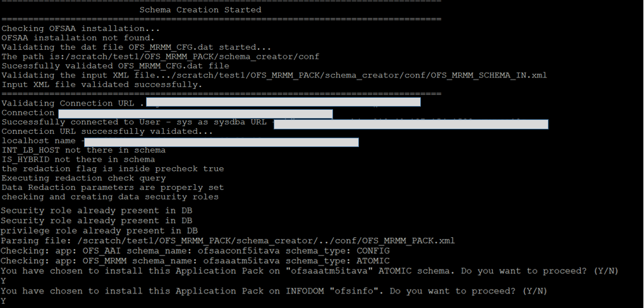This screenshot has width=644, height=308.
Task: Click the 'Schema Creation Started' heading
Action: (x=200, y=10)
